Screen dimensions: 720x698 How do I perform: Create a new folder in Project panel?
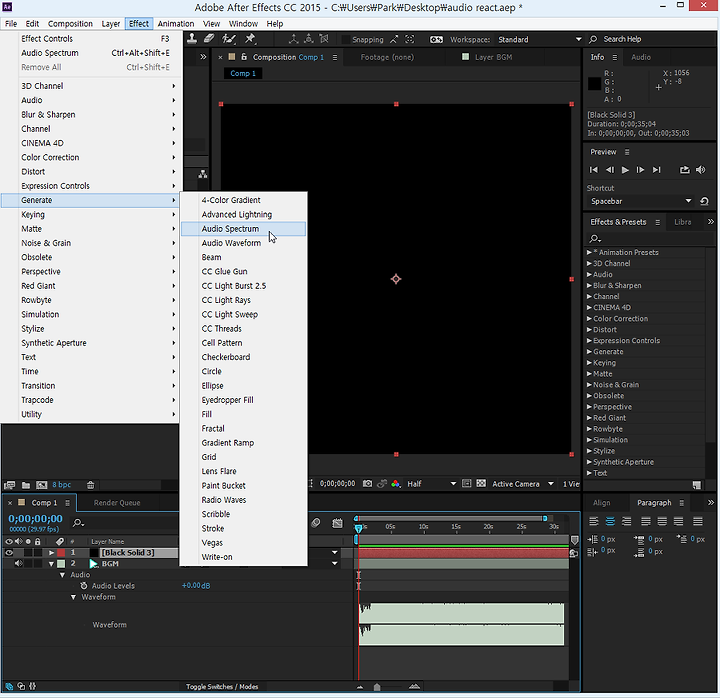pos(26,485)
